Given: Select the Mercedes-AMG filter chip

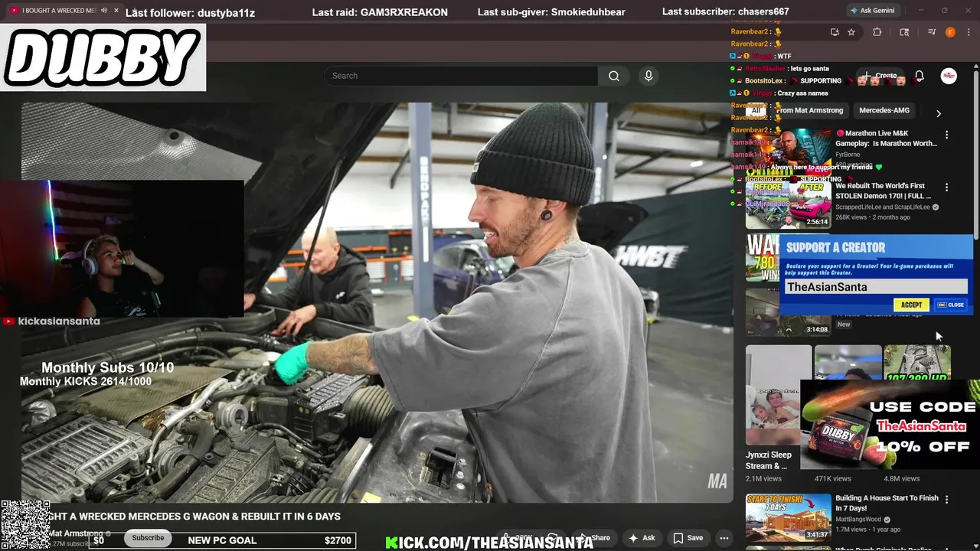Looking at the screenshot, I should (884, 110).
